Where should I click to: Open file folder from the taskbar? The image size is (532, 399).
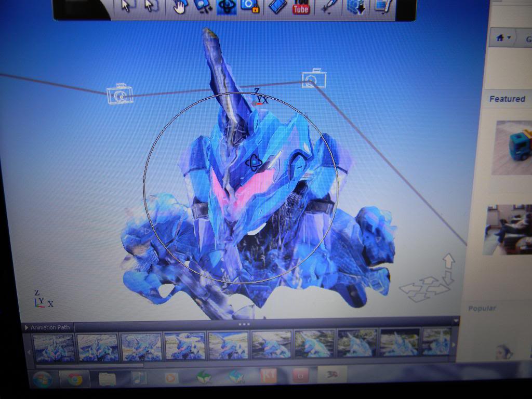107,378
